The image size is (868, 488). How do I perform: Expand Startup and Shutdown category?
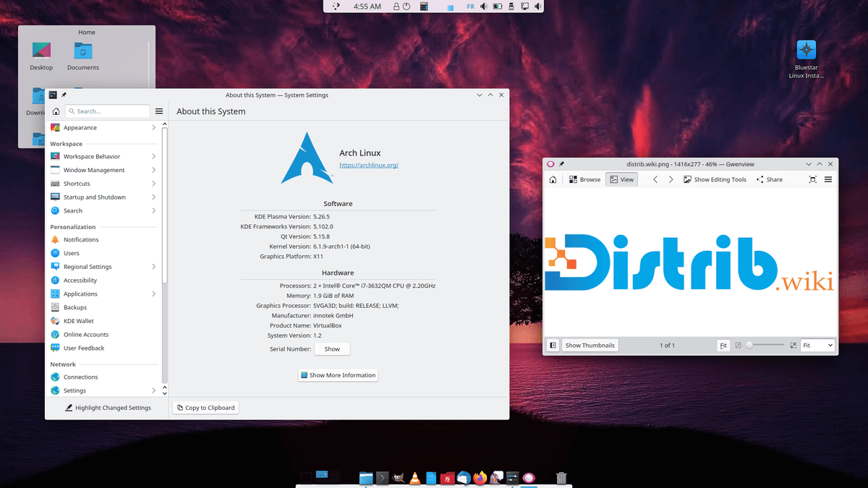(103, 197)
